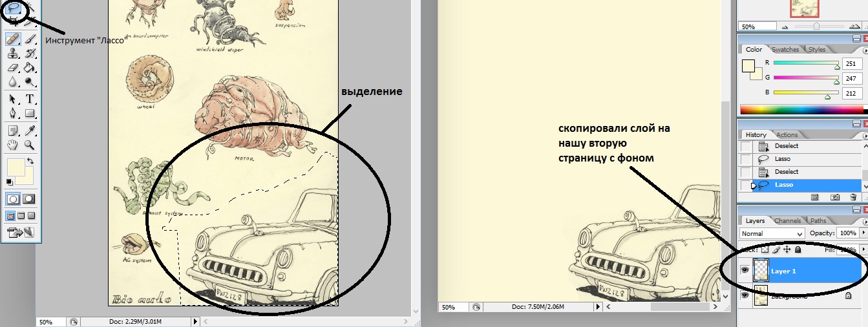The image size is (868, 327).
Task: Select the Type tool
Action: click(30, 100)
